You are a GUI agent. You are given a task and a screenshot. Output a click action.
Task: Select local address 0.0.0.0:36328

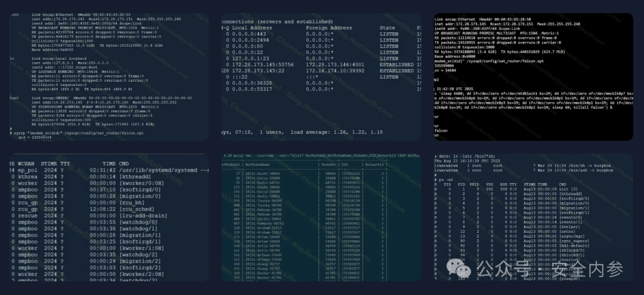pyautogui.click(x=252, y=83)
